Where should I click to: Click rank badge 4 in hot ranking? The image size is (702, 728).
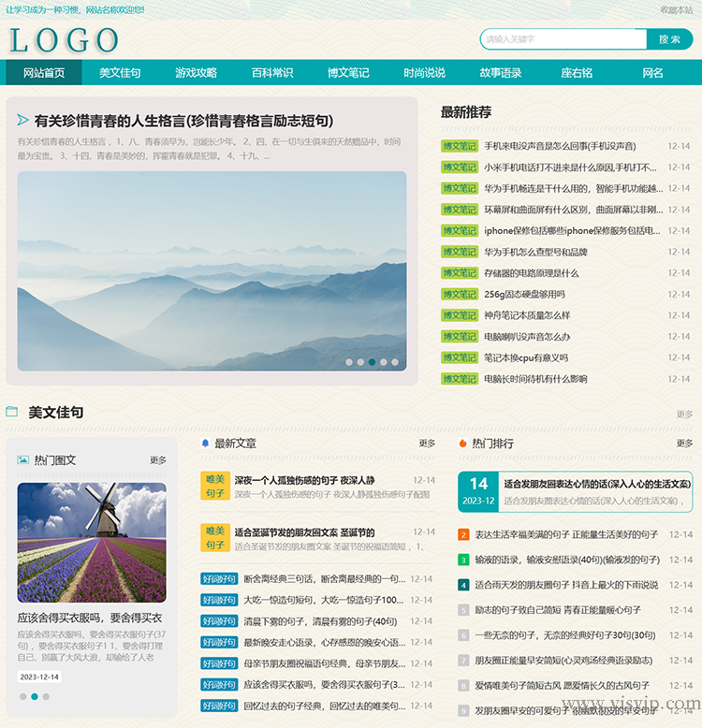463,585
